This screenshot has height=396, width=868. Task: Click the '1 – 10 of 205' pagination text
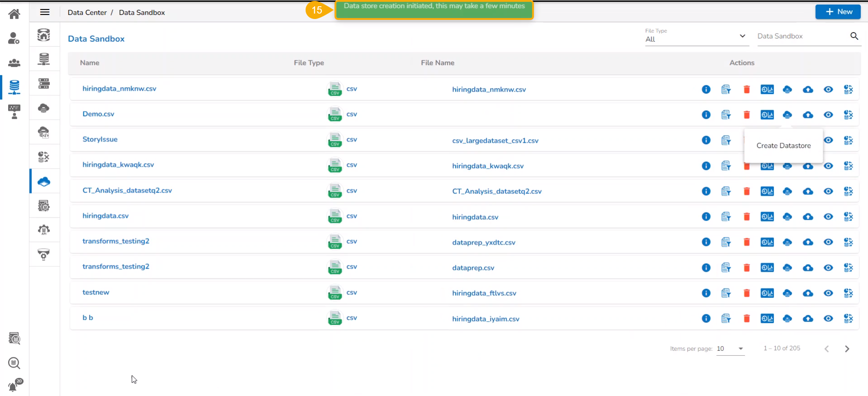tap(782, 349)
